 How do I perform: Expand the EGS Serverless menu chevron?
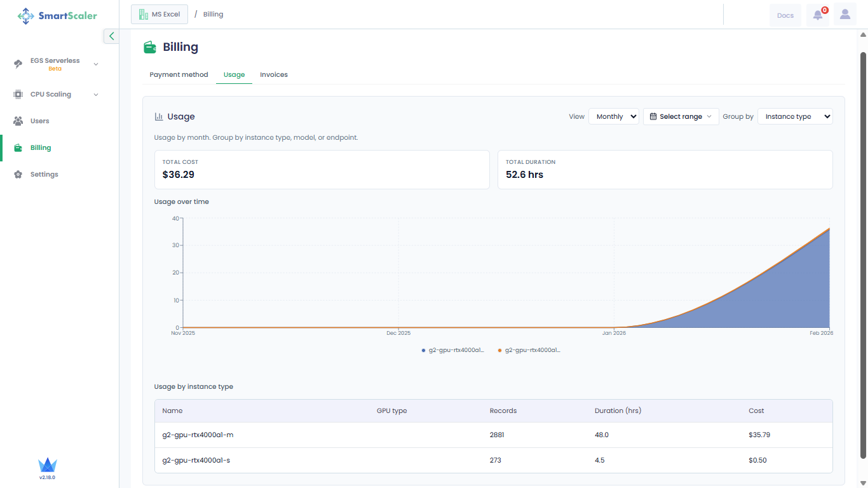click(96, 64)
